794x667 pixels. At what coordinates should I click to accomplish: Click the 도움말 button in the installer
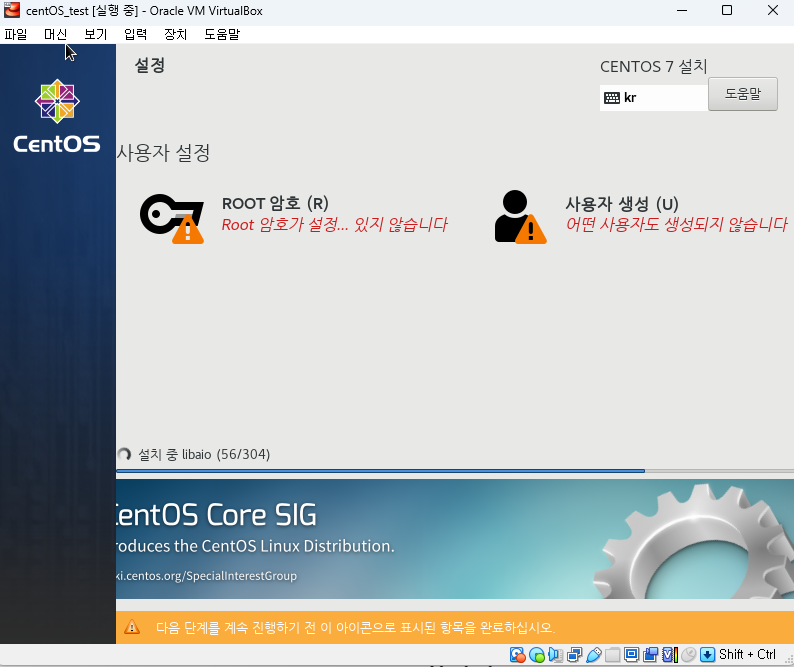pyautogui.click(x=742, y=94)
